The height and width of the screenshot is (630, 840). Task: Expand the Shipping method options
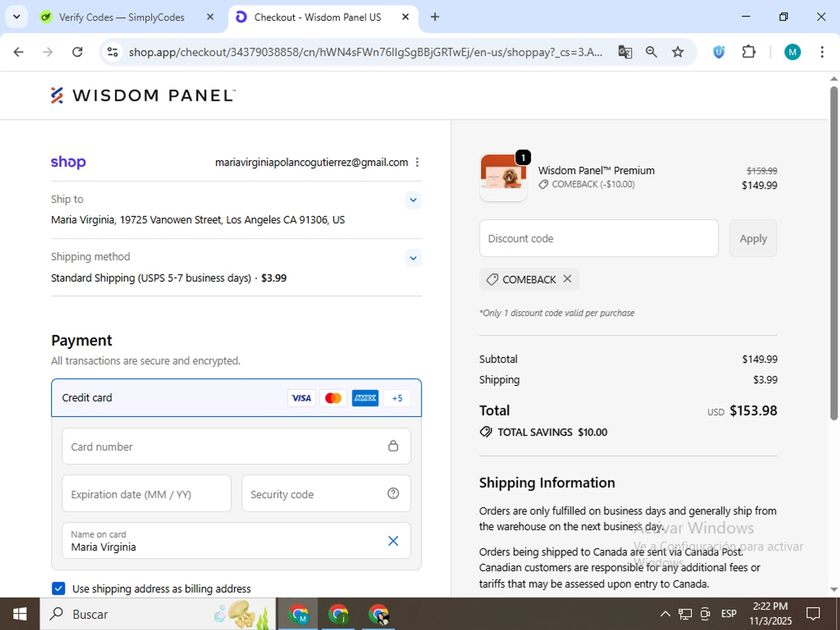[413, 258]
